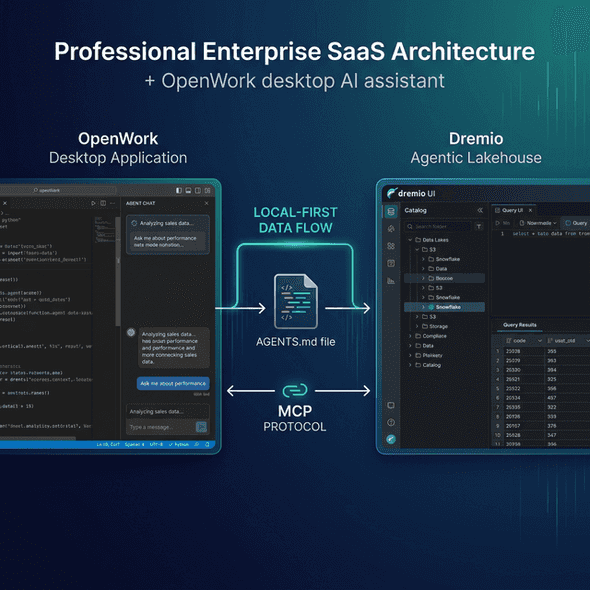Screen dimensions: 590x590
Task: Collapse the first S3 node under Data Lakes
Action: tap(417, 249)
